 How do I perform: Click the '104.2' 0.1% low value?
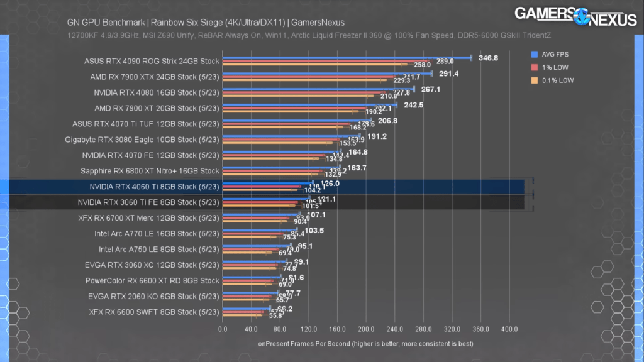(313, 190)
